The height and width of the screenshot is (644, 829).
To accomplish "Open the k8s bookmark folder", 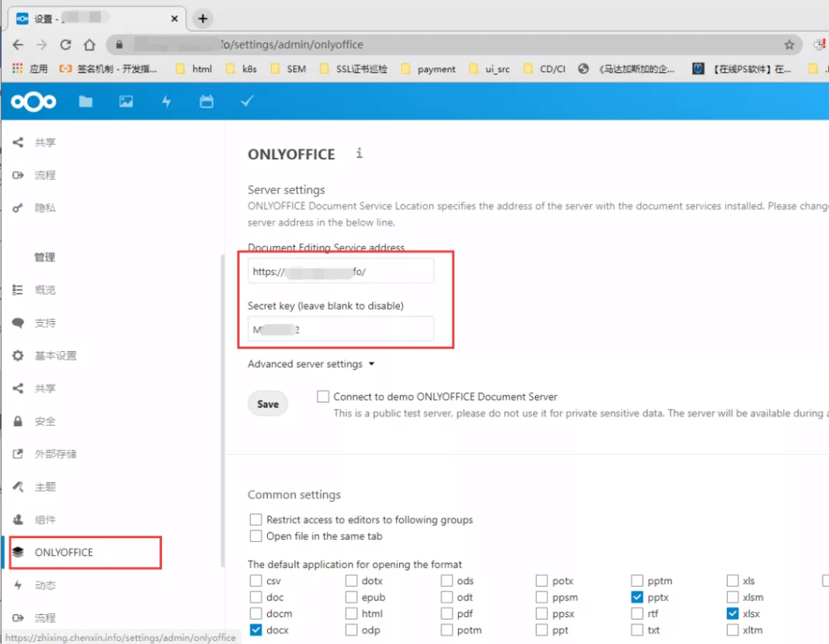I will [x=241, y=69].
